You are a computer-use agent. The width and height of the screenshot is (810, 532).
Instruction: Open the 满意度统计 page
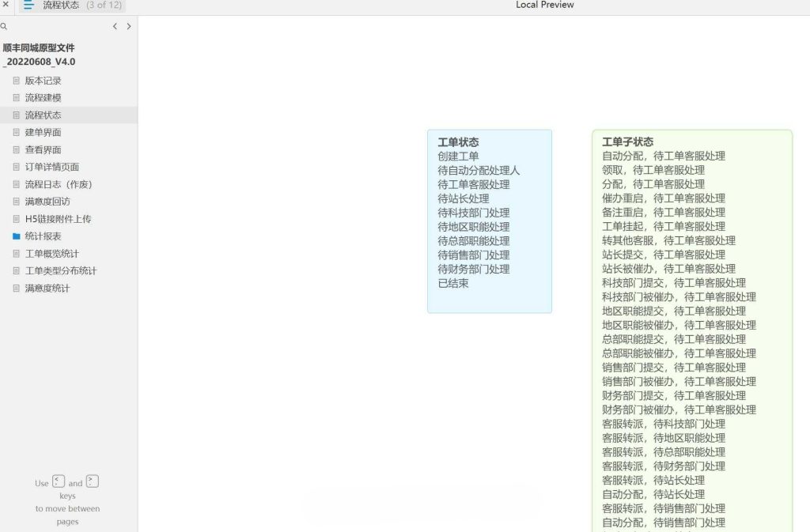point(46,287)
